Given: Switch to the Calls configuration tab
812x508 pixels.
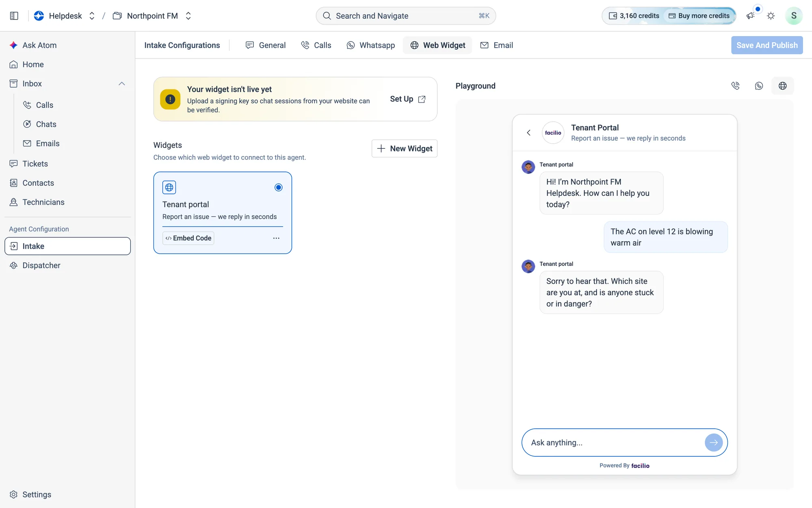Looking at the screenshot, I should 316,45.
